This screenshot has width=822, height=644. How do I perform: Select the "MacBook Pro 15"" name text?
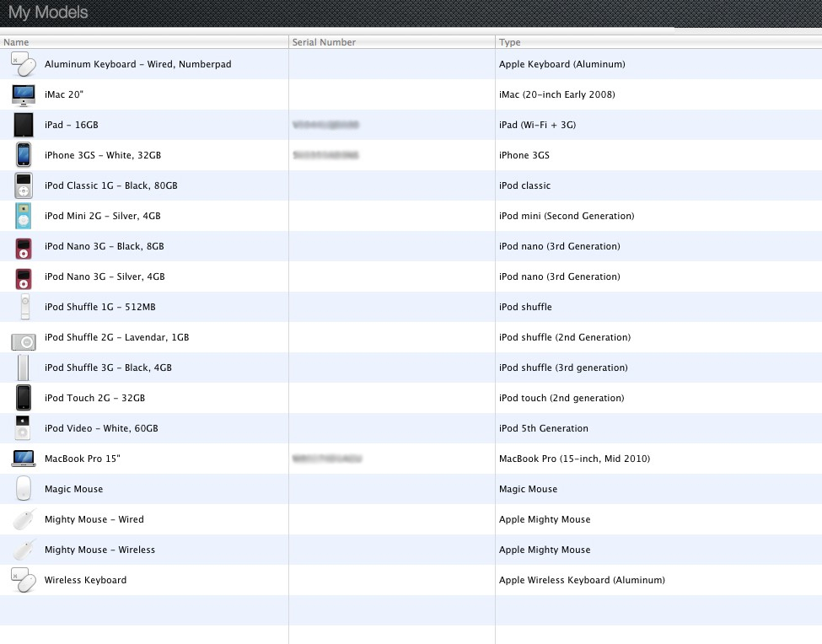(x=83, y=459)
